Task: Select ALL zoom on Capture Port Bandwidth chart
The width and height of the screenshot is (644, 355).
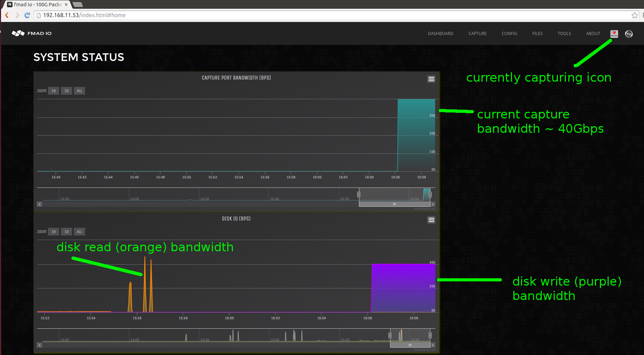Action: pos(79,90)
